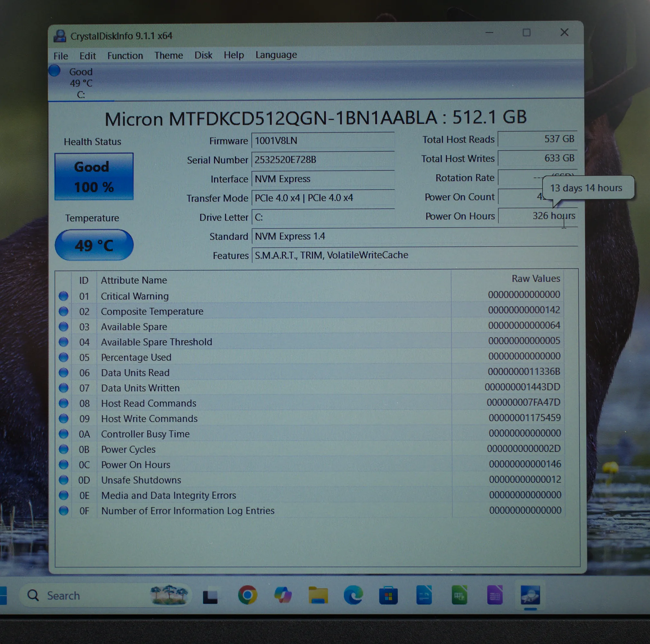Open the Language menu
The image size is (650, 644).
point(276,55)
